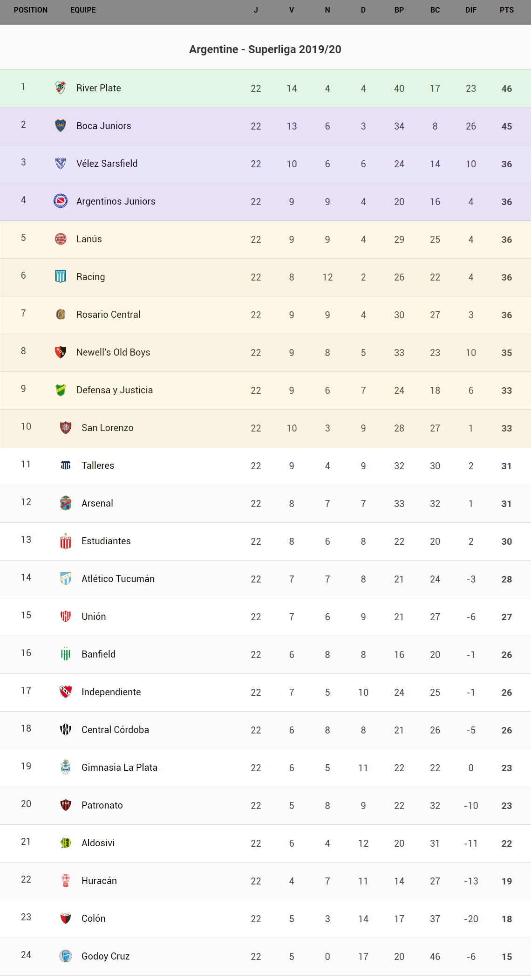
Task: Click the Boca Juniors club crest
Action: tap(61, 125)
